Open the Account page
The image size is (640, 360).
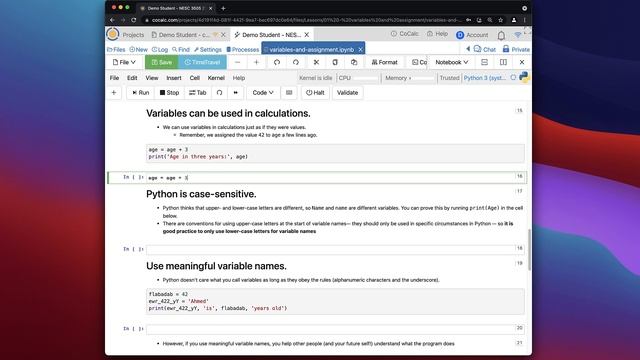click(x=472, y=35)
